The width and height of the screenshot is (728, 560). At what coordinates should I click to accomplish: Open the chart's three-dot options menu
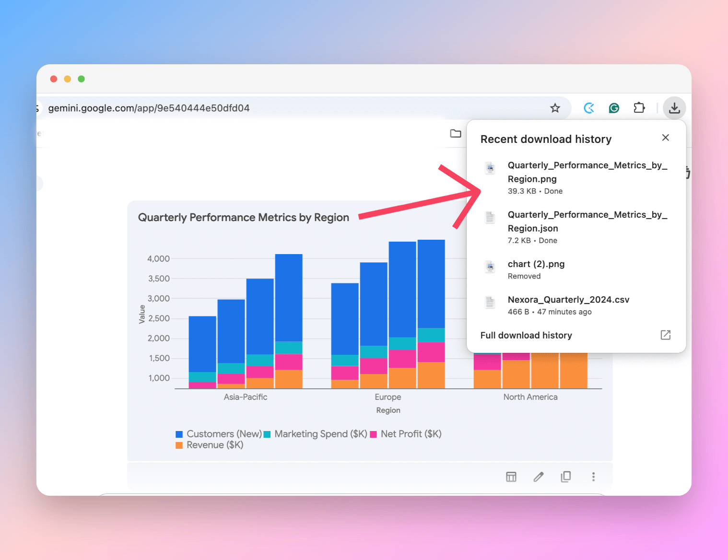pos(593,477)
